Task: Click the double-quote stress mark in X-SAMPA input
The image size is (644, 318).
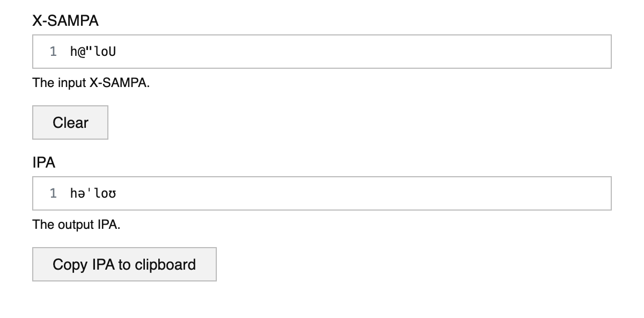Action: click(89, 50)
